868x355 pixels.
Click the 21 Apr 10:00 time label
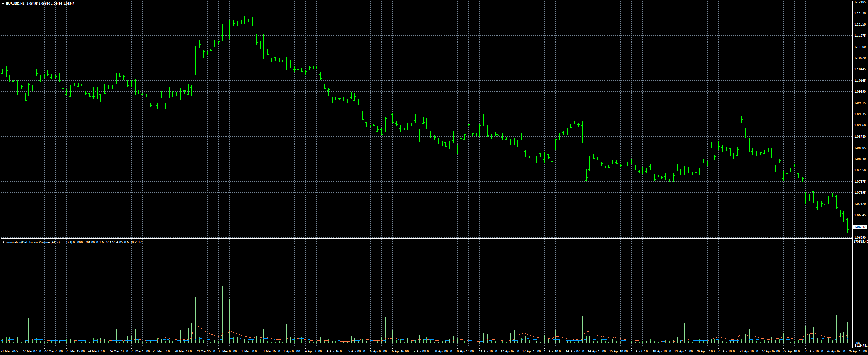(x=749, y=351)
